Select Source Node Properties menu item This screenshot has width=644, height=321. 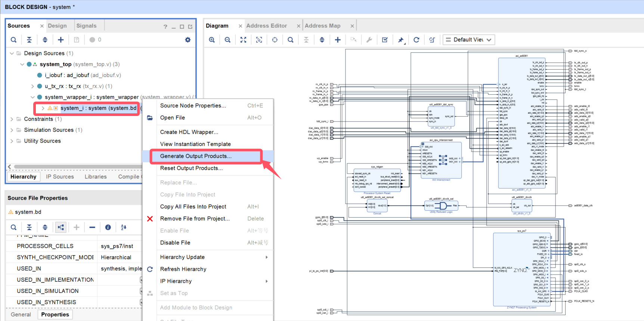(x=208, y=106)
